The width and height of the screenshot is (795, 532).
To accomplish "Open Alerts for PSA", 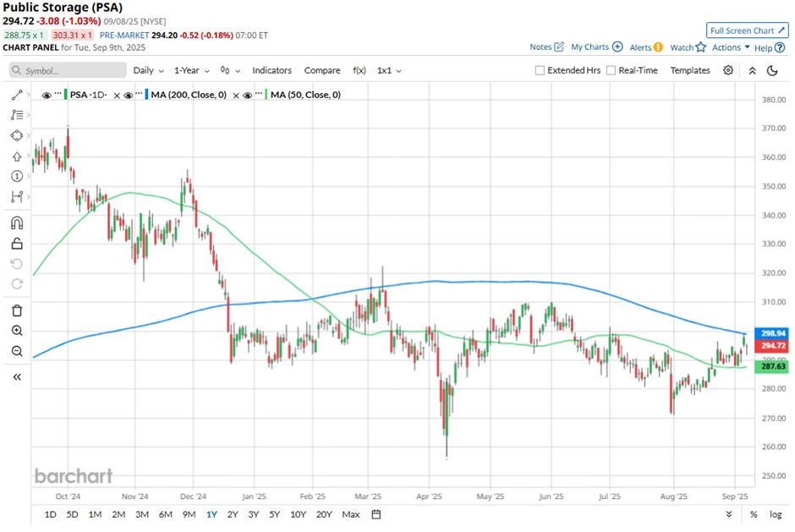I will (646, 47).
